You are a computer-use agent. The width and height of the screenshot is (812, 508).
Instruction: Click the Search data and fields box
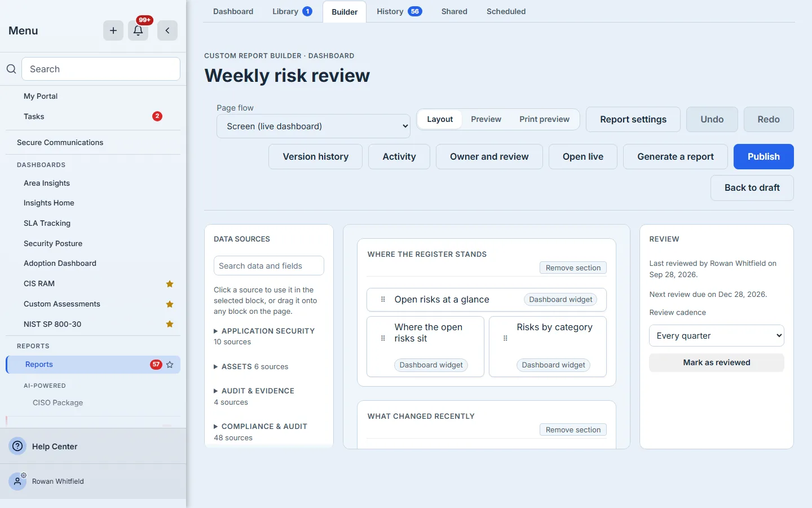coord(269,266)
